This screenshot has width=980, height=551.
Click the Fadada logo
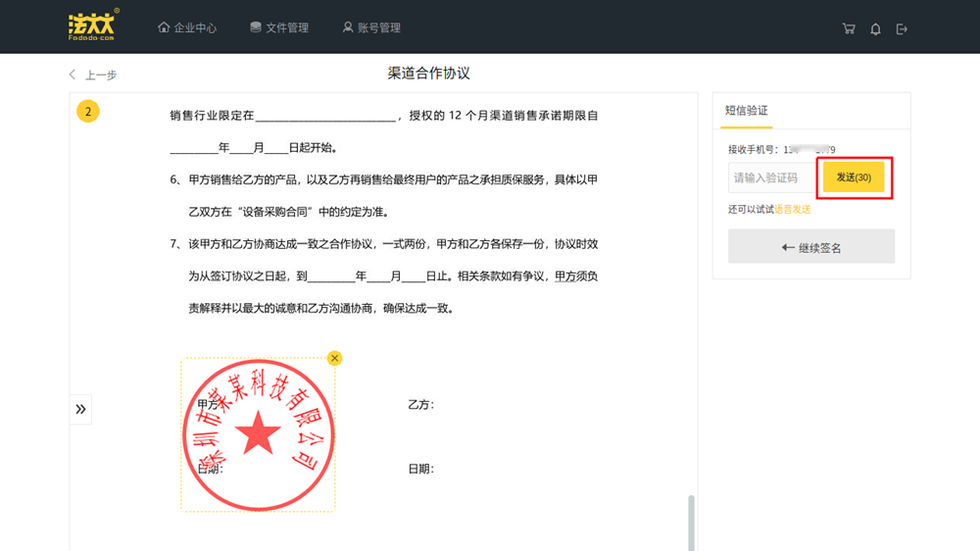pyautogui.click(x=93, y=26)
